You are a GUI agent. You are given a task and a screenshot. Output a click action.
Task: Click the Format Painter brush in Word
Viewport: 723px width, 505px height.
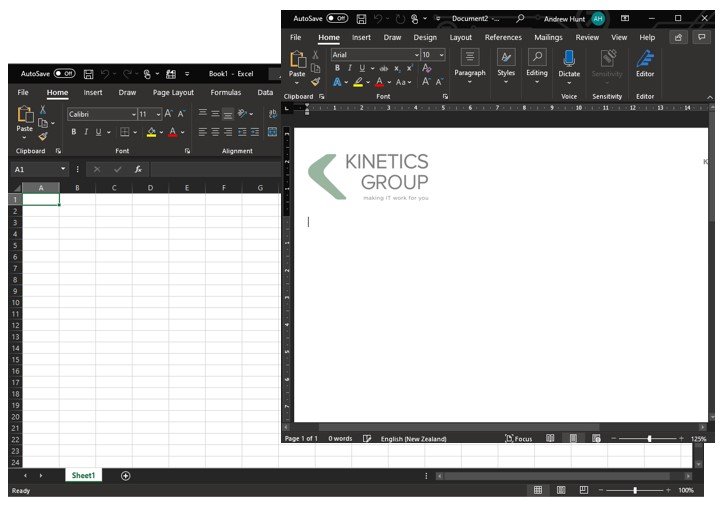click(316, 82)
